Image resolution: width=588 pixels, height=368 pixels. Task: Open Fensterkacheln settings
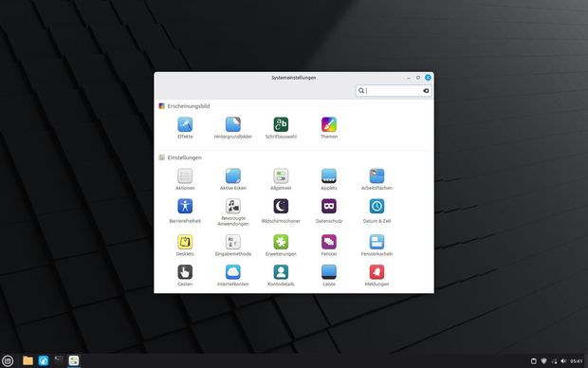pos(377,246)
